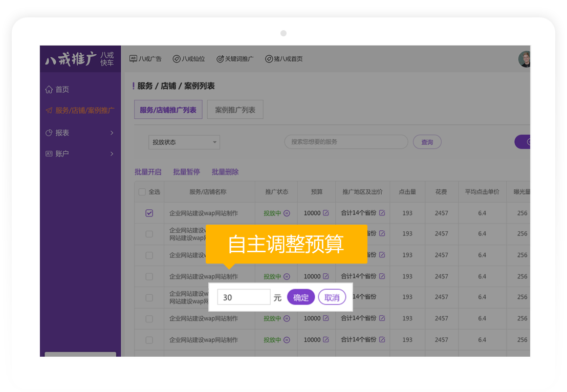Edit region pricing in the first row
Image resolution: width=567 pixels, height=392 pixels.
click(x=382, y=213)
